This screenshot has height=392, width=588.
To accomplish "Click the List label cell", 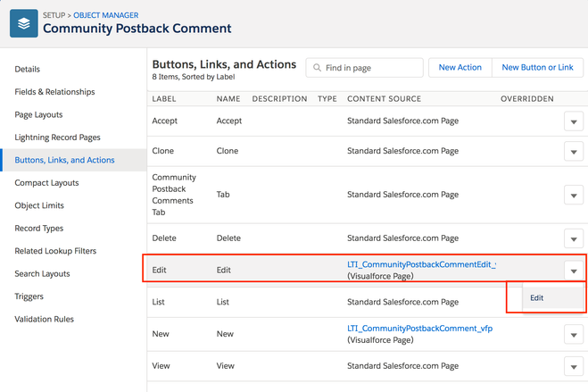I will (x=158, y=302).
